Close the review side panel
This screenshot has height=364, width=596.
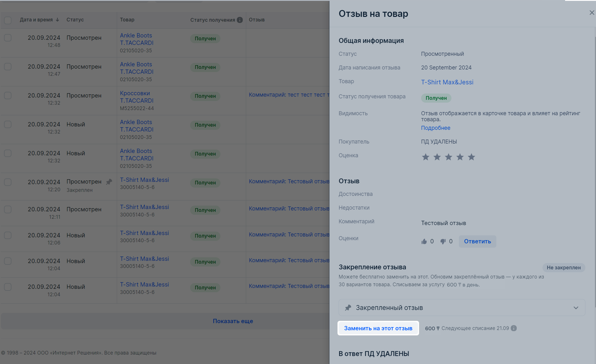point(592,13)
